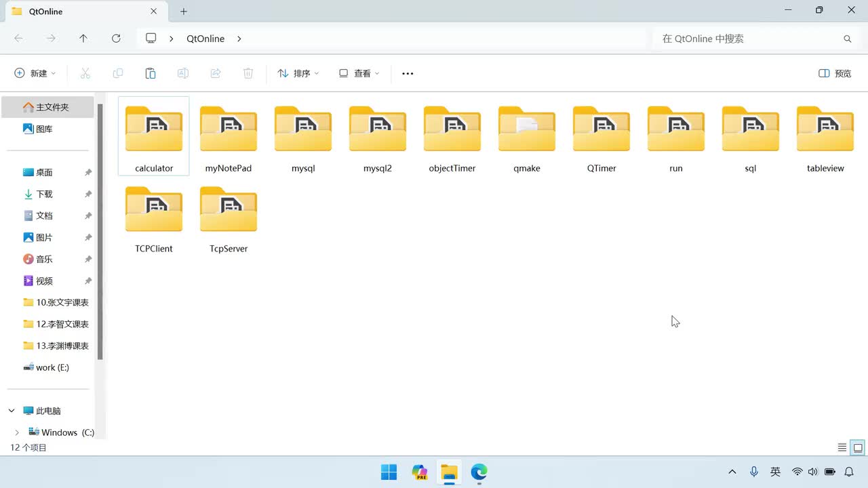Open the See more ellipsis menu
This screenshot has height=488, width=868.
pos(408,73)
